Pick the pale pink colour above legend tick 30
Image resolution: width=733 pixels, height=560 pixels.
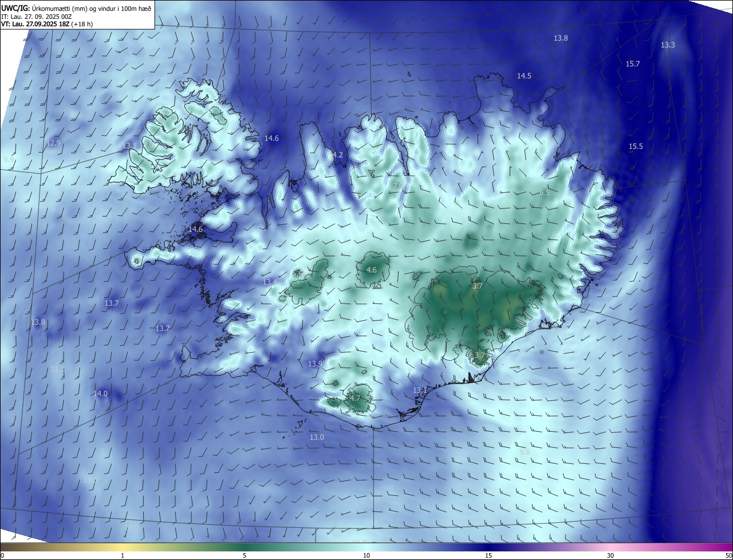[x=610, y=547]
